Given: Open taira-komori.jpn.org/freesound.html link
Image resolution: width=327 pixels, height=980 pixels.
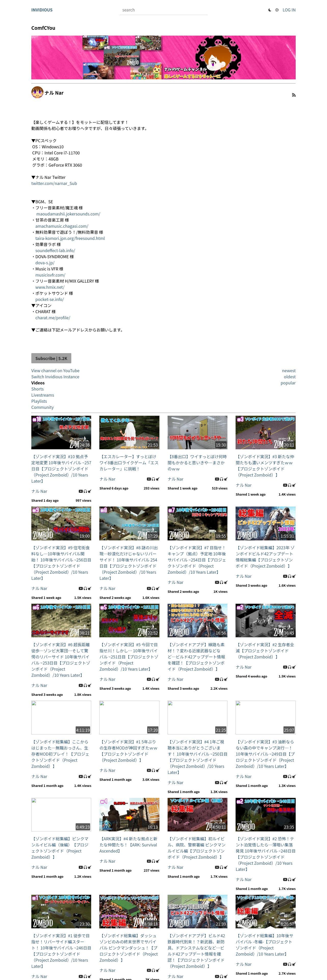Looking at the screenshot, I should (x=70, y=238).
